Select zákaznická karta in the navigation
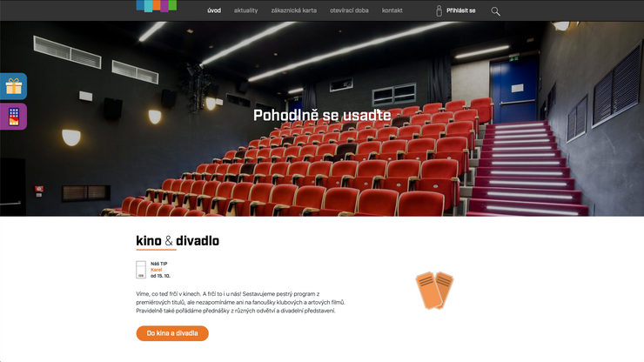Viewport: 644px width, 362px height. pyautogui.click(x=293, y=10)
